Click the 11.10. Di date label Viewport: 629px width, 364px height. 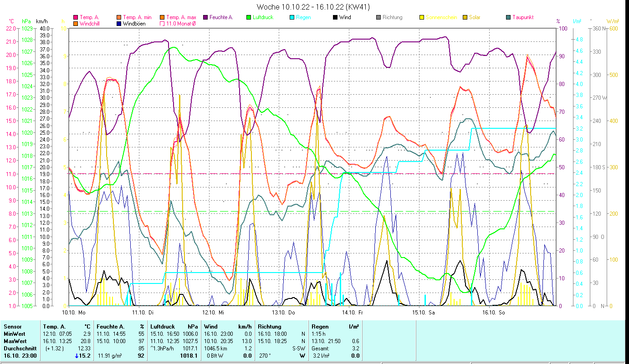[x=143, y=313]
